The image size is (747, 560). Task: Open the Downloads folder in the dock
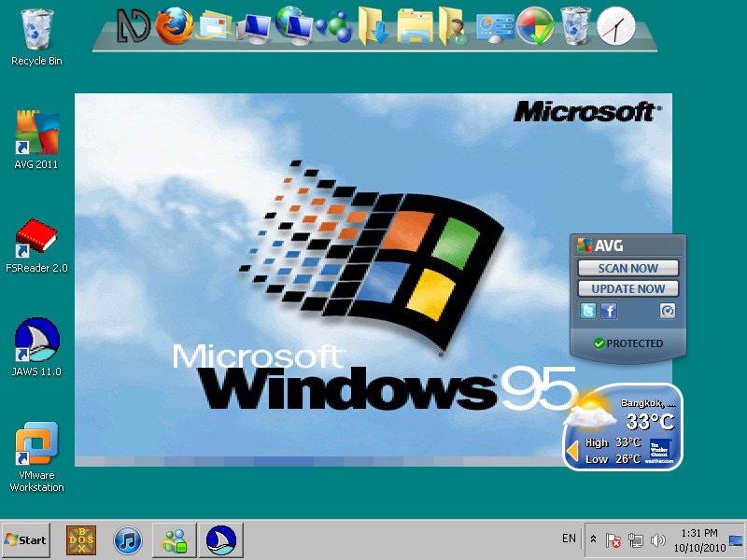click(374, 26)
